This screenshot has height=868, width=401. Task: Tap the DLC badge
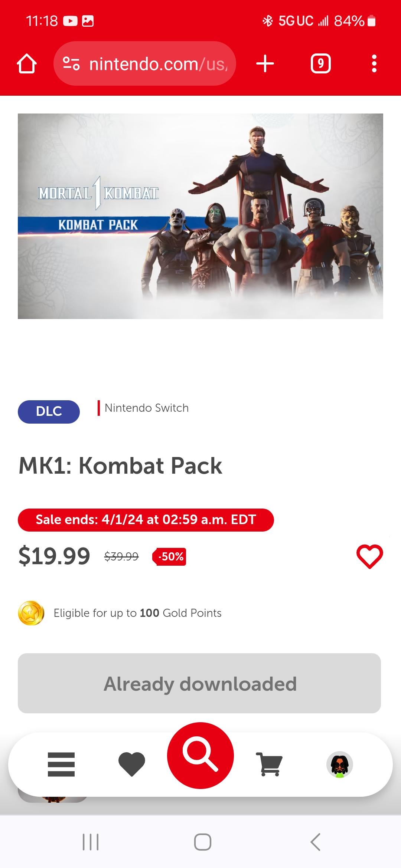coord(49,412)
